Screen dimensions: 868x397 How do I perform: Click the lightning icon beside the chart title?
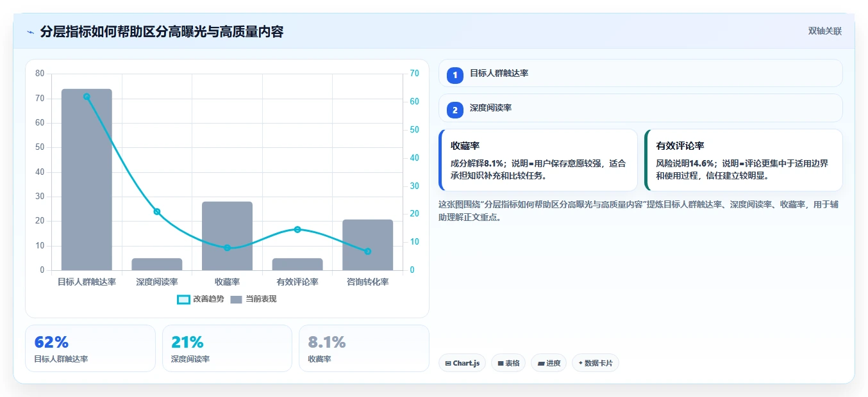pyautogui.click(x=30, y=32)
